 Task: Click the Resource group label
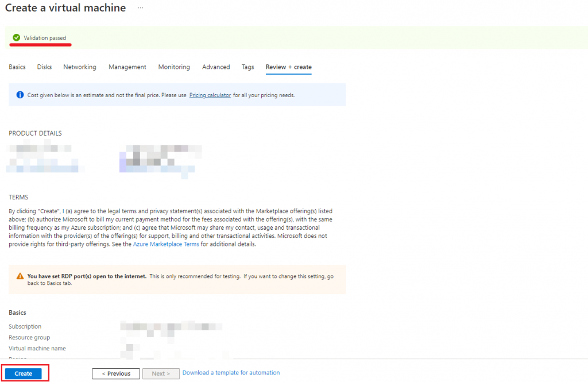29,337
